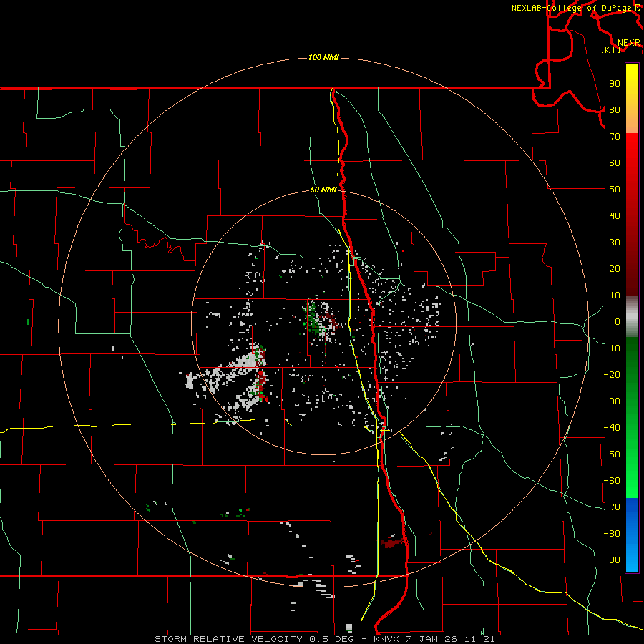
Task: Select the 50 knot scale value
Action: (x=615, y=190)
